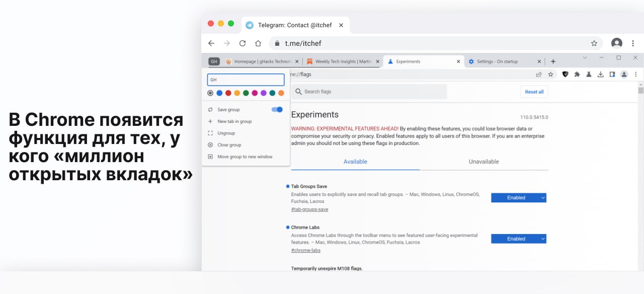Bookmark the flags page with the star

(x=550, y=75)
